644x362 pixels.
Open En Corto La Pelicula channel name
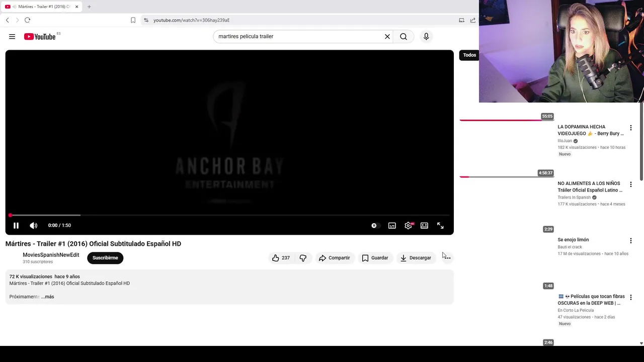tap(576, 310)
